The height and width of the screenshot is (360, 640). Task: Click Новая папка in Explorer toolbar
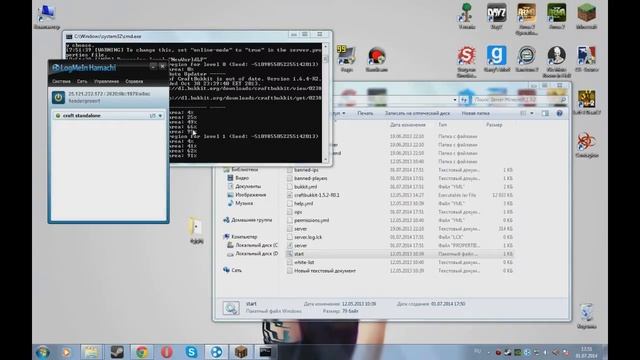[x=476, y=113]
